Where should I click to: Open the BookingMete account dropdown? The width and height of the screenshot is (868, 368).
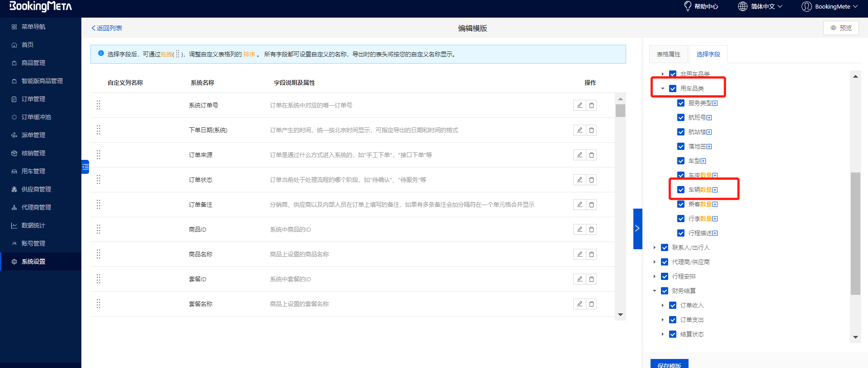pyautogui.click(x=830, y=6)
